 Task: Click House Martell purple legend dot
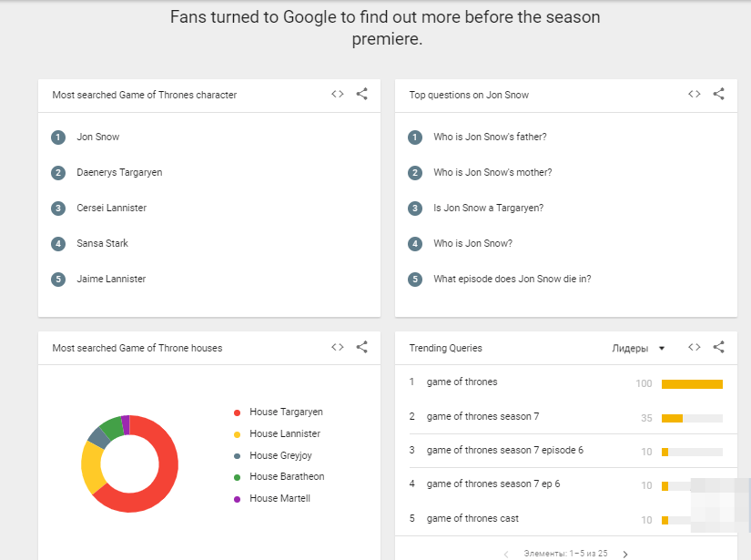point(238,499)
